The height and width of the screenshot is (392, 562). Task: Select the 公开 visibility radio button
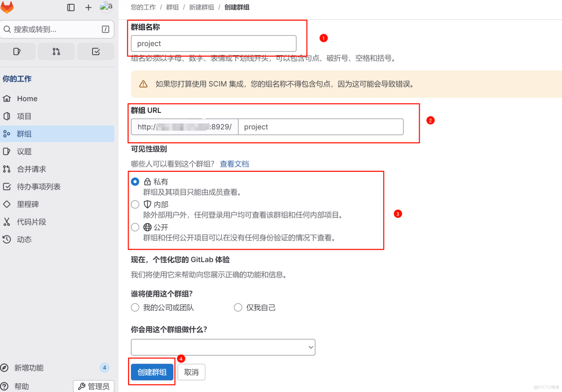[134, 226]
